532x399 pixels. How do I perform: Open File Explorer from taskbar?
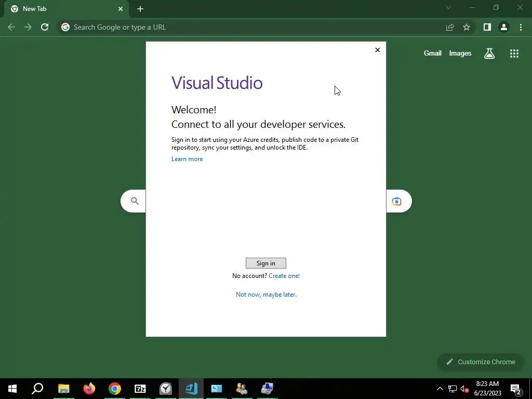[63, 389]
